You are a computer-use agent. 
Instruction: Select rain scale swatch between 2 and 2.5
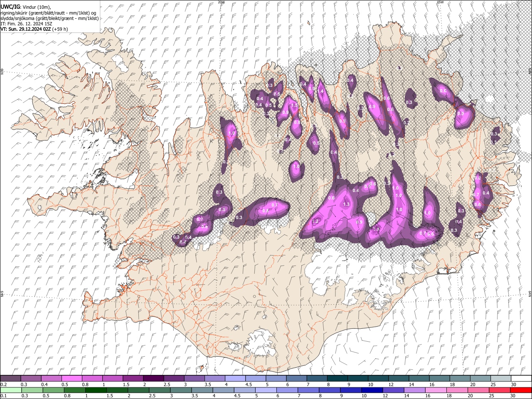(138, 390)
